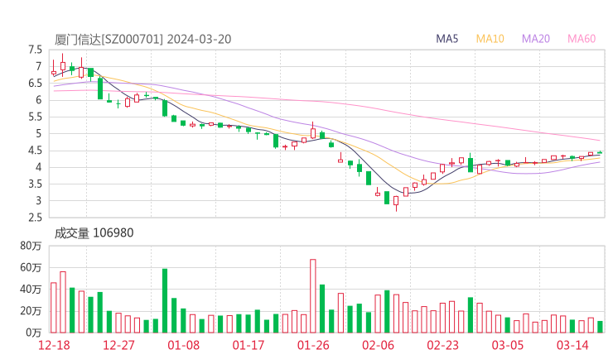
Task: Click the 12-27 date axis label
Action: tap(118, 345)
